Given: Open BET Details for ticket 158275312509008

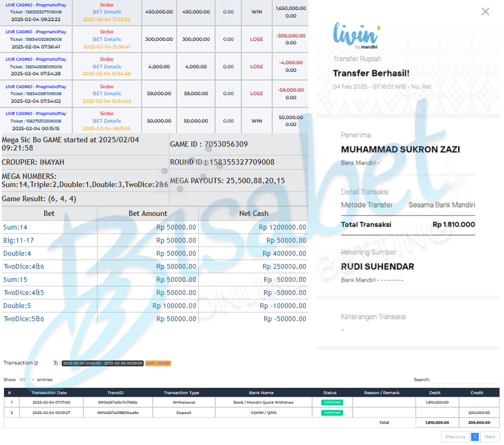Looking at the screenshot, I should [107, 121].
